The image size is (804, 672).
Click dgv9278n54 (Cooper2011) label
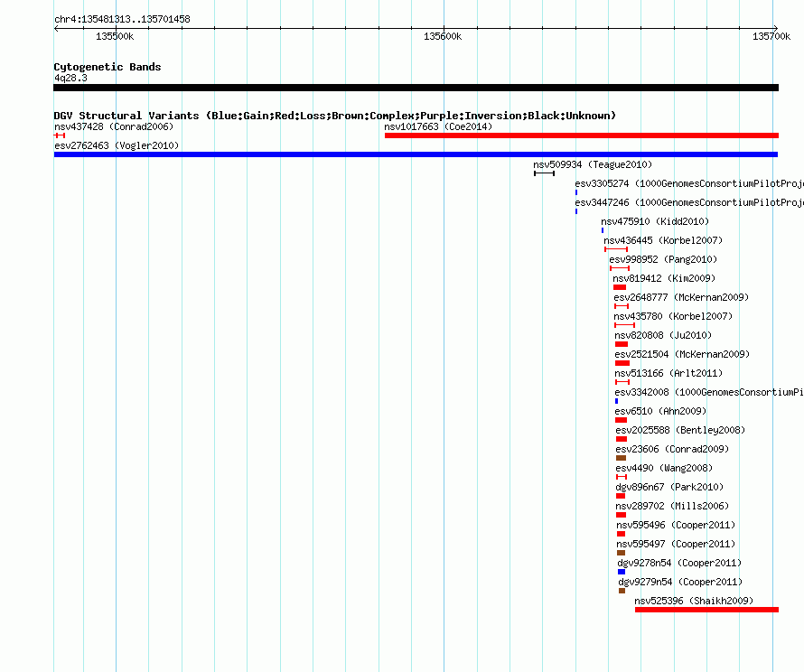click(x=679, y=563)
